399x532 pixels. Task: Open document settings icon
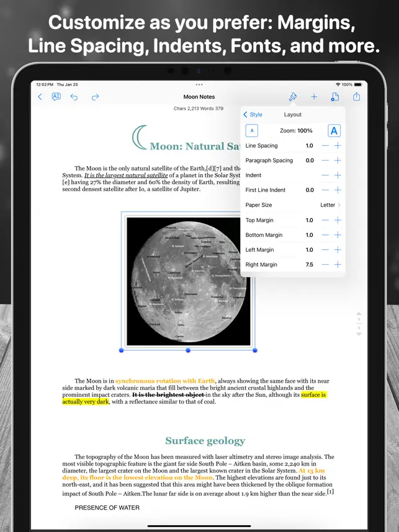335,97
